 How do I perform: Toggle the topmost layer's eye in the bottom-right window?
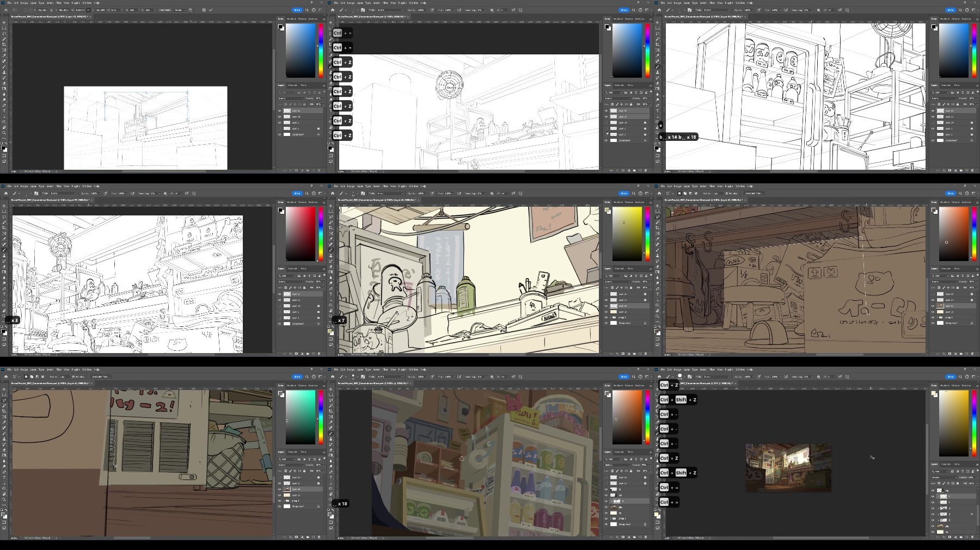click(933, 490)
